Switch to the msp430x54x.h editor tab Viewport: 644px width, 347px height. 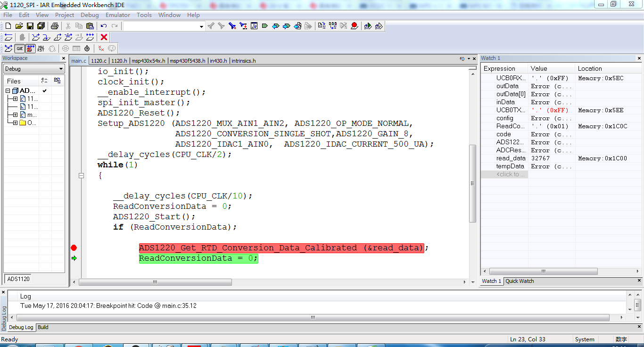tap(149, 61)
